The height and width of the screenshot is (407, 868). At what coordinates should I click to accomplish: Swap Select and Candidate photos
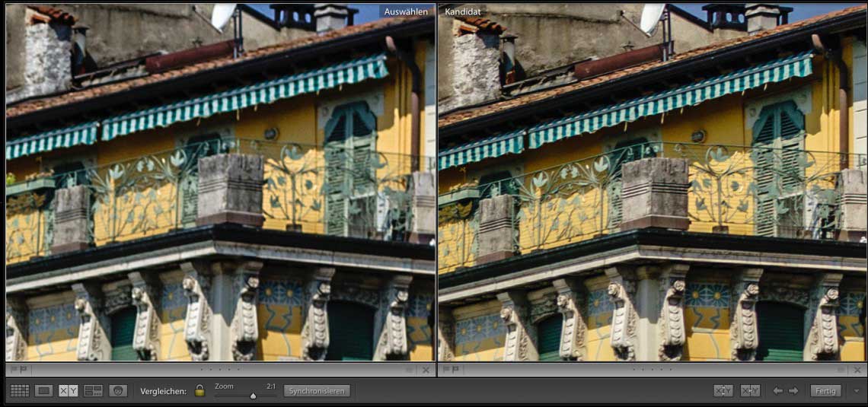point(723,391)
